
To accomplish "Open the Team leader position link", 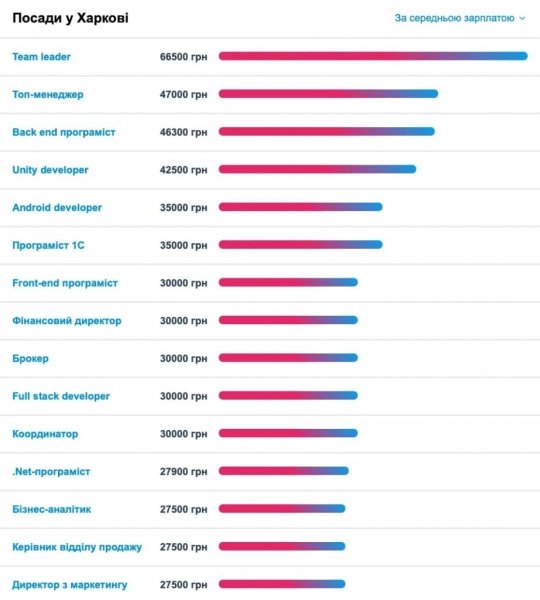I will point(41,57).
